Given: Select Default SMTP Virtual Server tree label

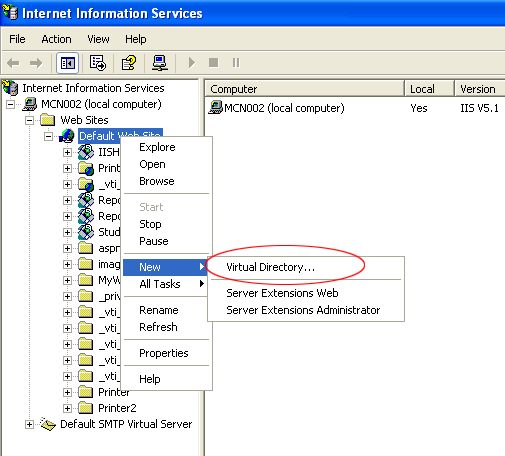Looking at the screenshot, I should coord(126,424).
